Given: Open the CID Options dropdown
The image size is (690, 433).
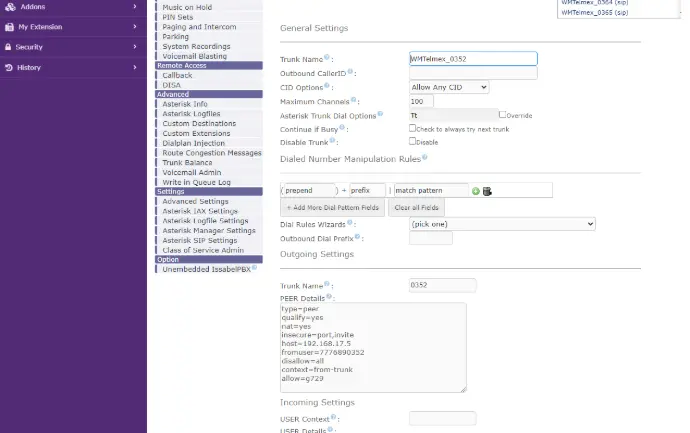Looking at the screenshot, I should click(449, 87).
